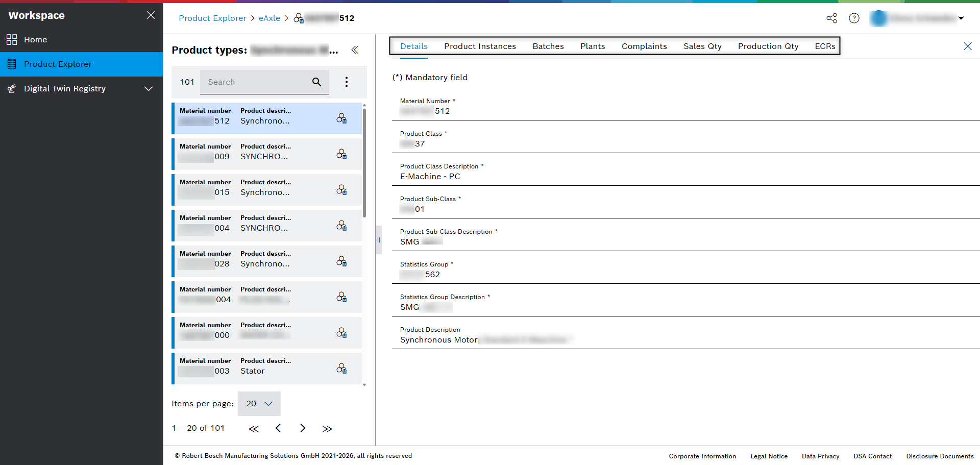
Task: Click product icon in row ending 015
Action: point(341,190)
